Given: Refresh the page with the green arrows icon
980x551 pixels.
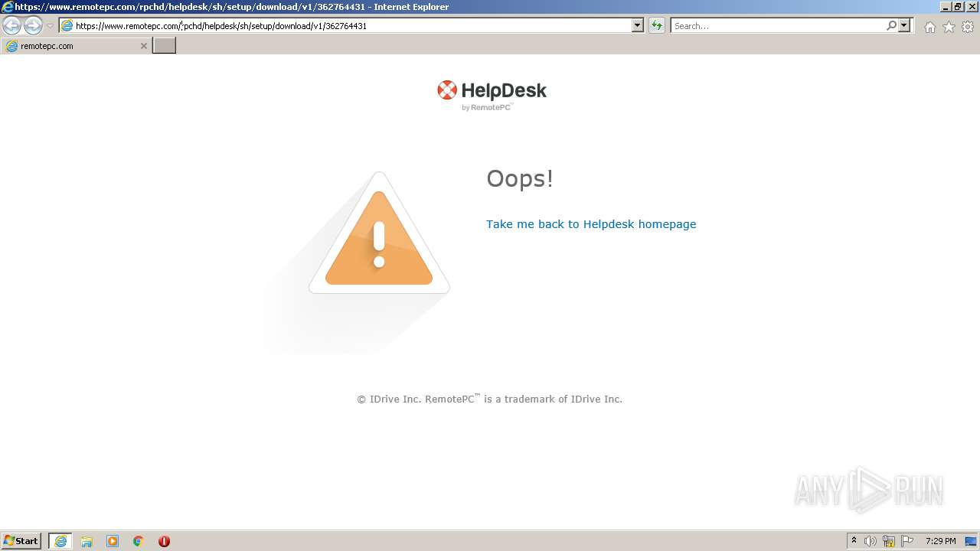Looking at the screenshot, I should (x=656, y=25).
